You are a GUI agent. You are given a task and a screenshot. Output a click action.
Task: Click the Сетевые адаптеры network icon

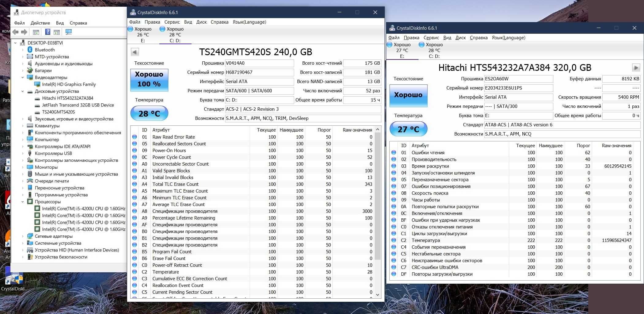pyautogui.click(x=30, y=236)
